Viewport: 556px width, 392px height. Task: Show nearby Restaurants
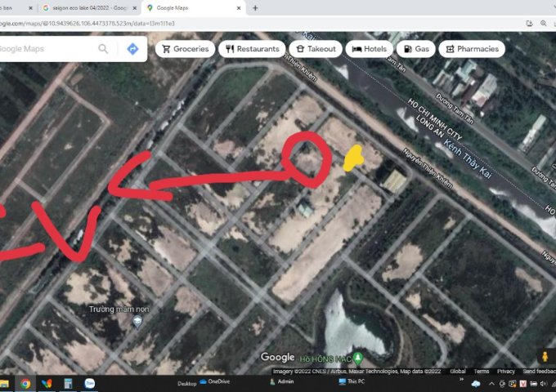click(253, 49)
